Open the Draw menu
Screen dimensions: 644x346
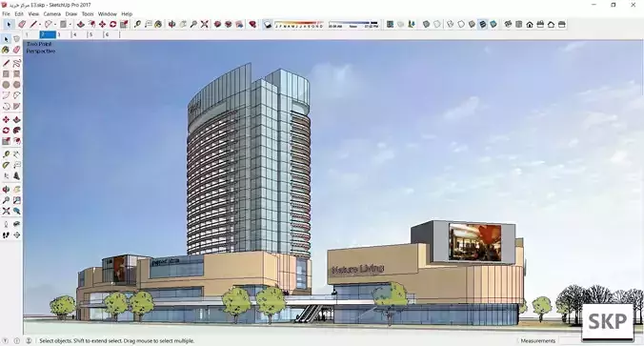71,14
